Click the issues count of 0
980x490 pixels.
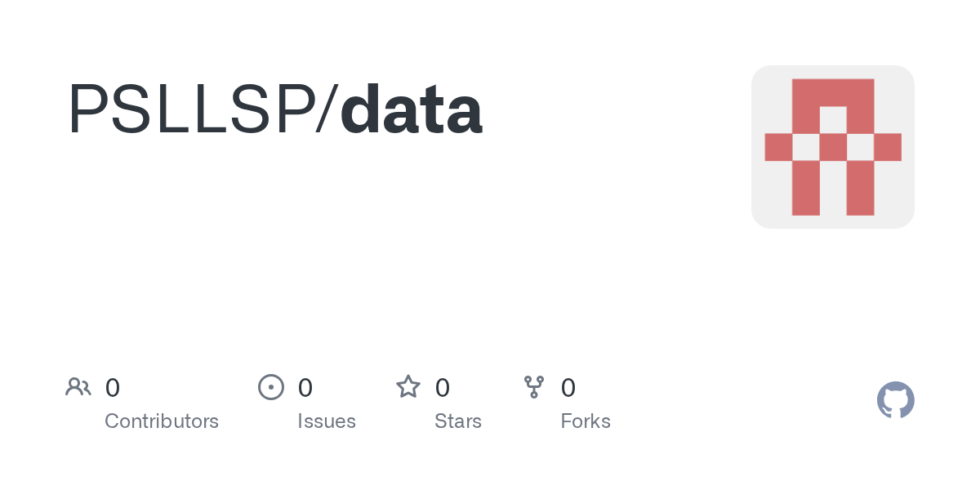click(305, 388)
